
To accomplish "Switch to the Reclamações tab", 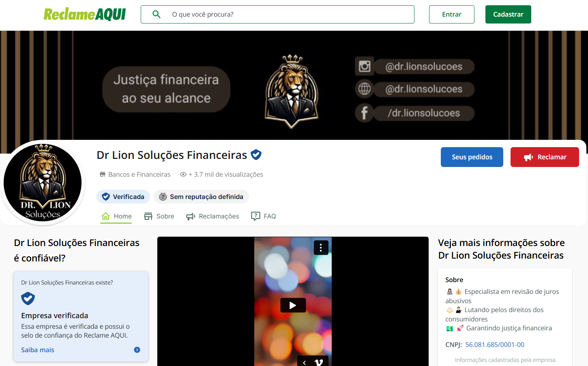I will coord(212,216).
